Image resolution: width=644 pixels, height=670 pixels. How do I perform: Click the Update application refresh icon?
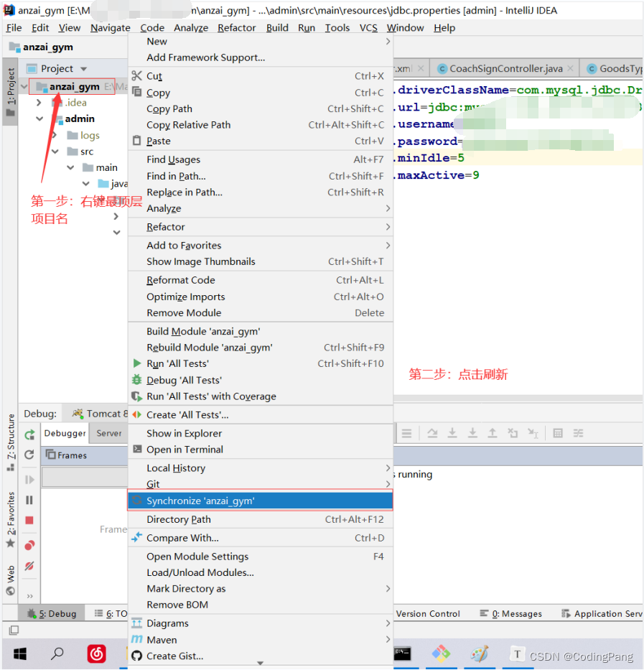tap(29, 455)
